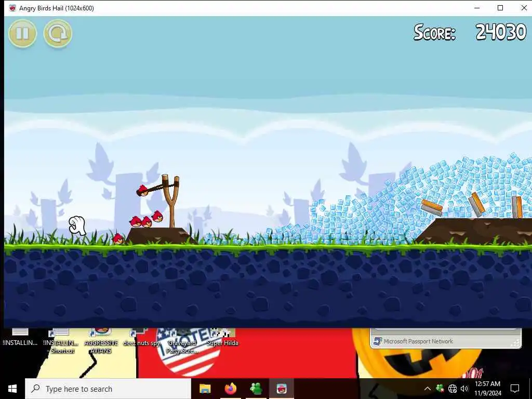The image size is (532, 399).
Task: Open the deez nuts spy desktop shortcut
Action: 141,337
